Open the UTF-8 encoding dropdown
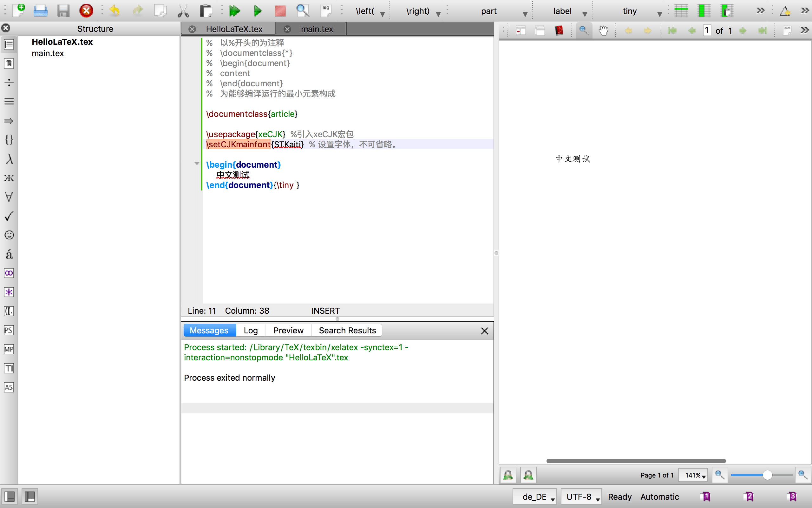The height and width of the screenshot is (508, 812). point(581,497)
